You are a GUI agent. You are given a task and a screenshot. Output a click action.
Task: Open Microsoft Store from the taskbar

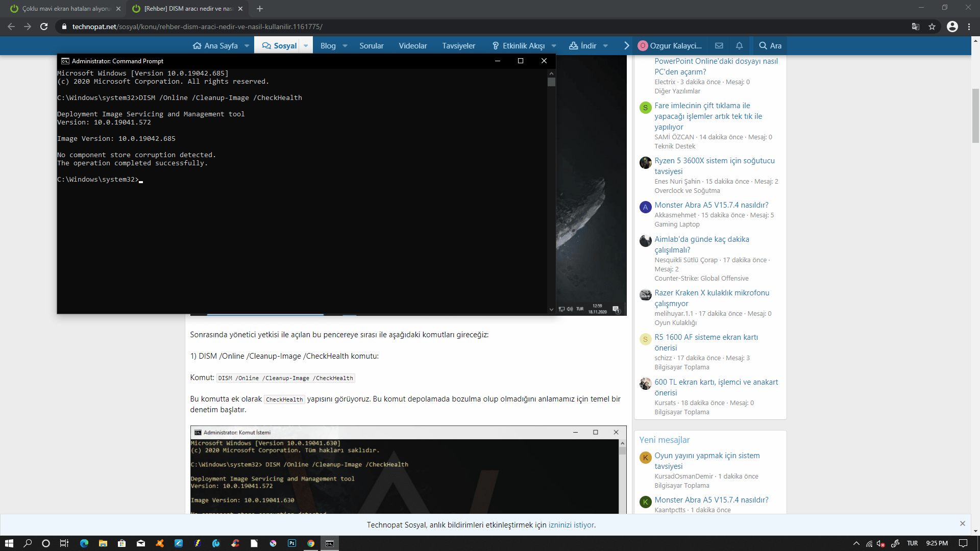[x=122, y=543]
